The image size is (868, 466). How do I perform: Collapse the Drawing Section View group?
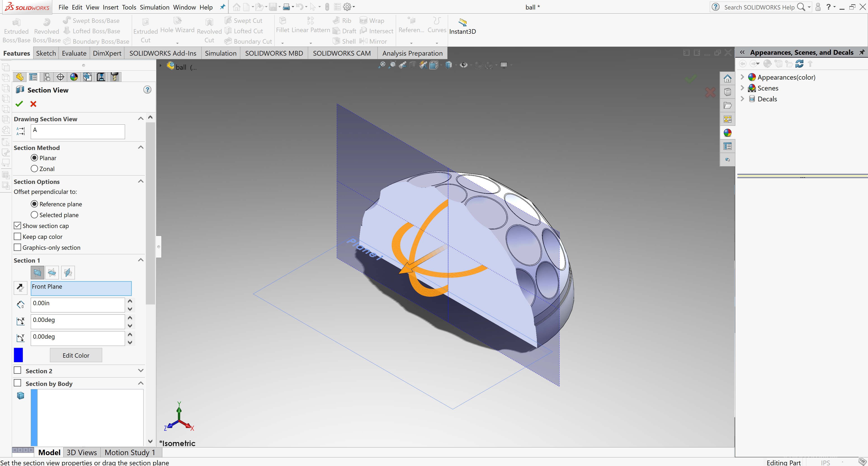point(141,118)
